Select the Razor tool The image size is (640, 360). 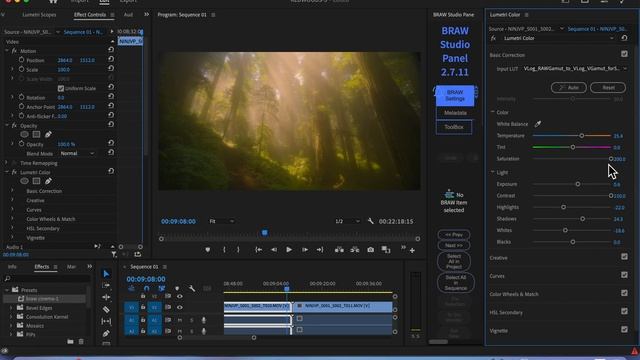pyautogui.click(x=106, y=310)
